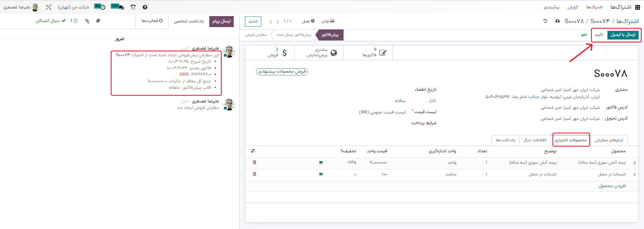Image resolution: width=644 pixels, height=229 pixels.
Task: Open the چاپ print dropdown
Action: click(327, 21)
